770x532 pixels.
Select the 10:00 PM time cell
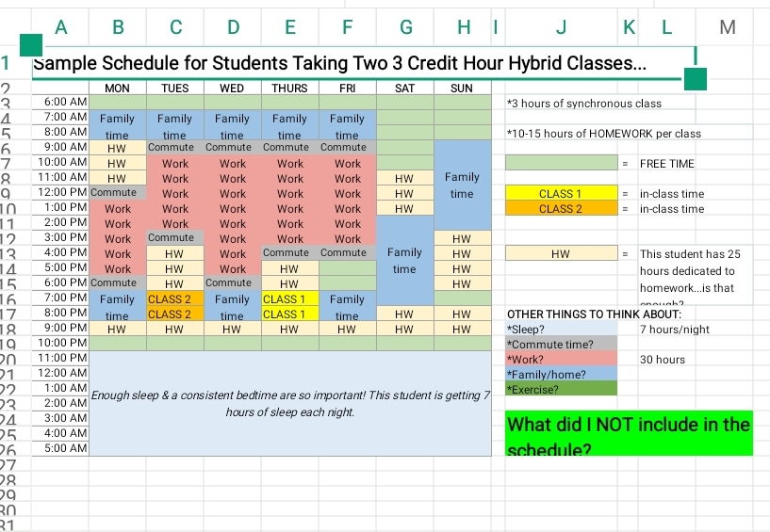60,343
